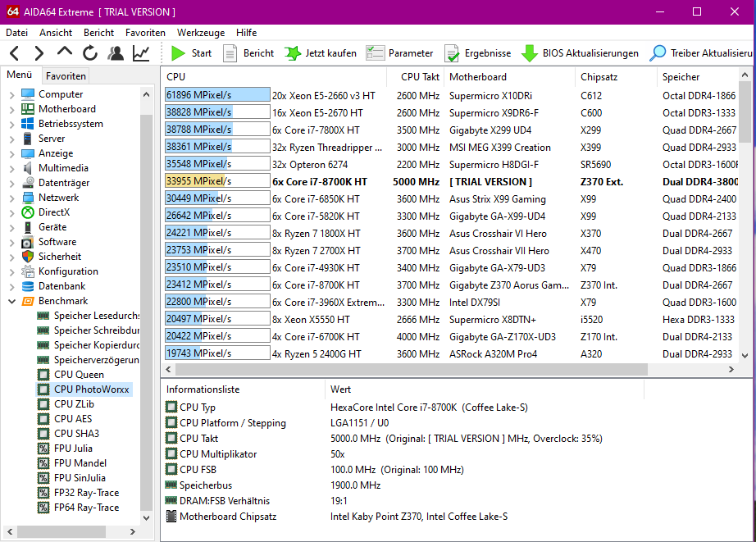Screen dimensions: 756x542
Task: Click the 61896 MPixel/s result bar
Action: [x=217, y=95]
